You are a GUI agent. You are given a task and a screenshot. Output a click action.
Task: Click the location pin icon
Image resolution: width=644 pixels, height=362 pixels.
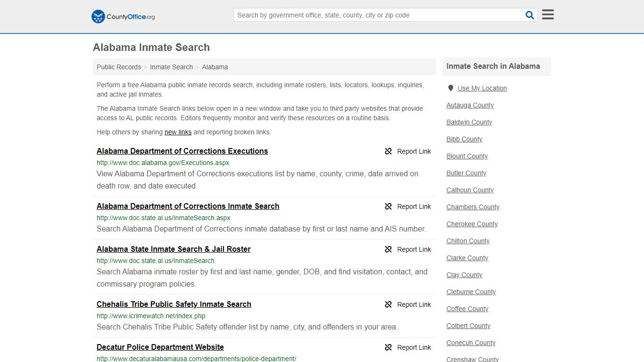[x=451, y=88]
